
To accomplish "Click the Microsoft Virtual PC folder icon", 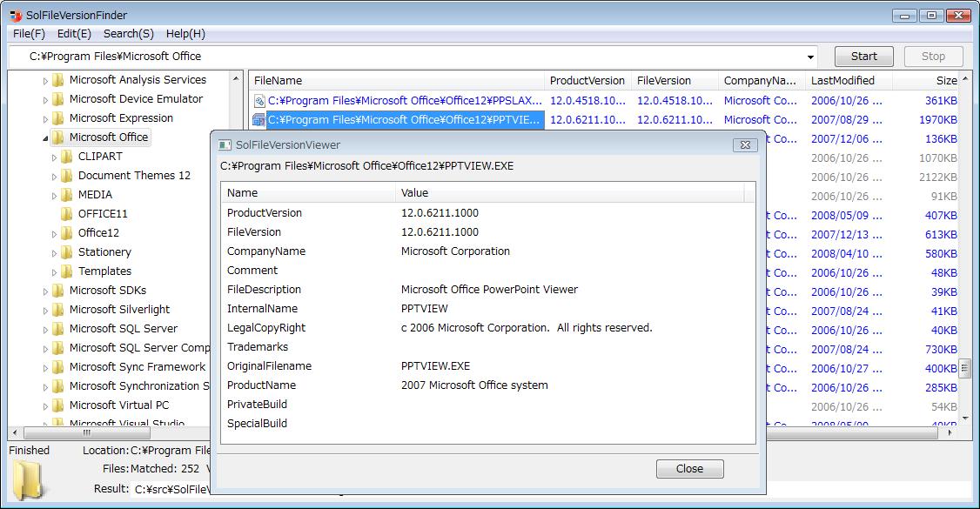I will (x=58, y=405).
